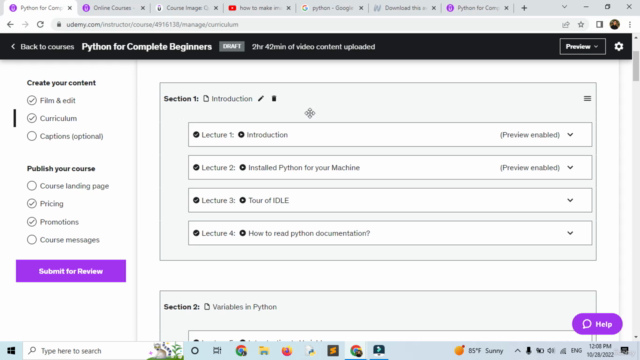Expand Lecture 2 Installed Python chevron
The image size is (640, 360).
[x=570, y=167]
